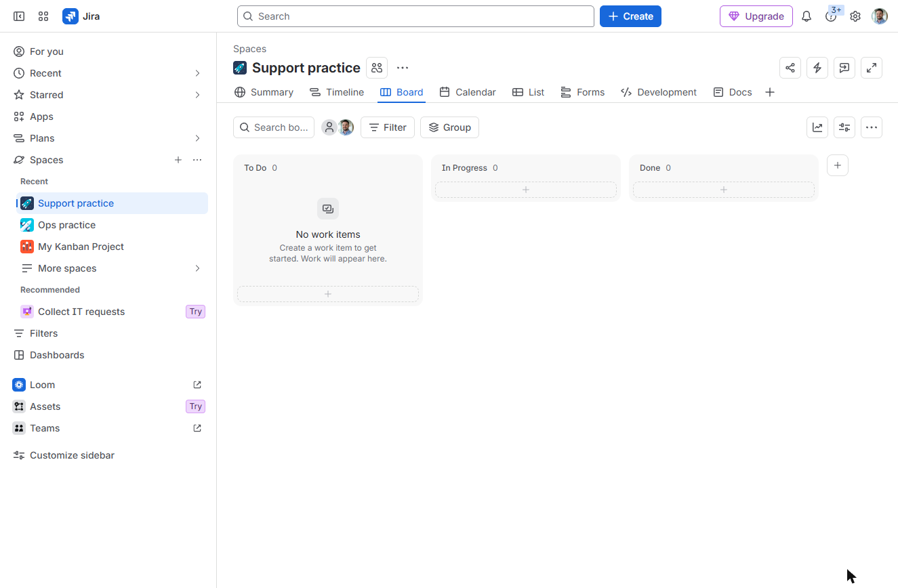The height and width of the screenshot is (588, 898).
Task: Open board insights chart icon
Action: click(x=817, y=127)
